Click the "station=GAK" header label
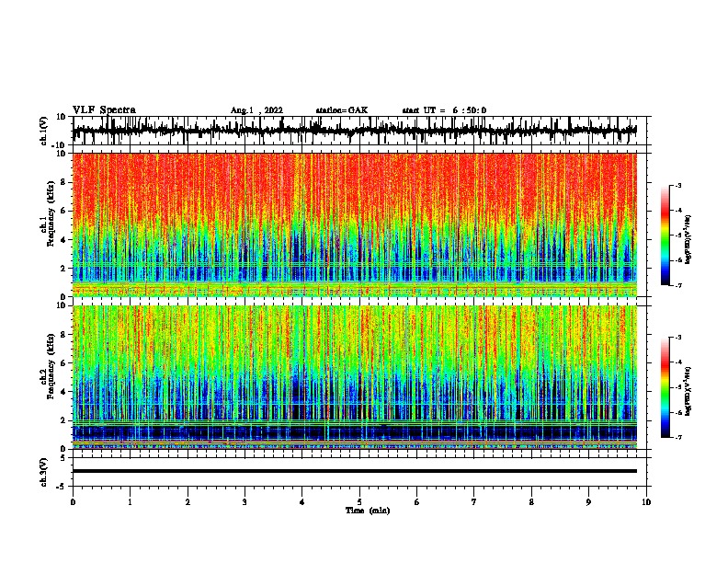The width and height of the screenshot is (728, 563). (x=342, y=110)
